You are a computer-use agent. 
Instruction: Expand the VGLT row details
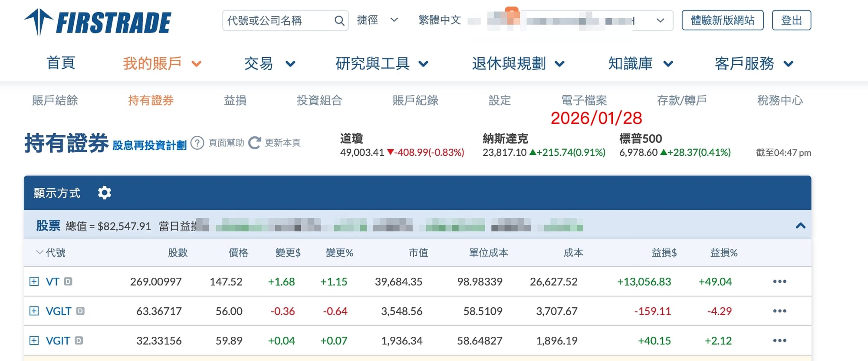(34, 311)
